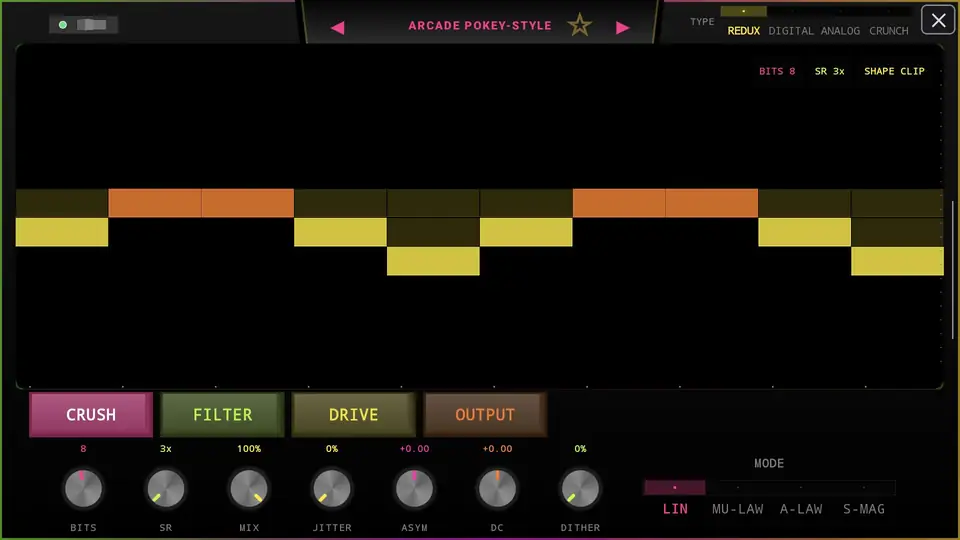This screenshot has height=540, width=960.
Task: Switch to the OUTPUT tab
Action: [x=485, y=414]
